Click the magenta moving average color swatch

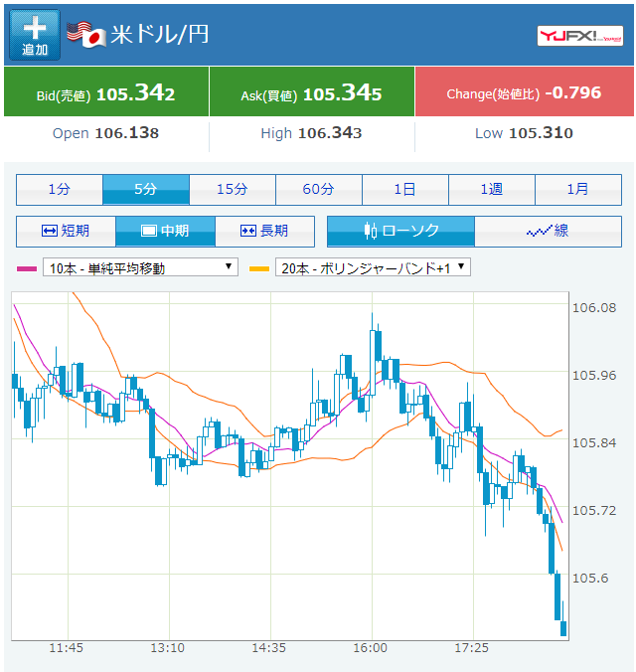point(28,268)
